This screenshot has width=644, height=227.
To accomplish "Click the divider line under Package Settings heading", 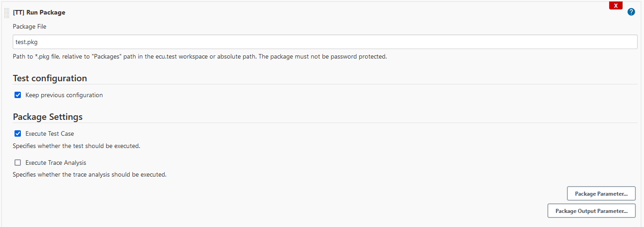I will coord(325,123).
